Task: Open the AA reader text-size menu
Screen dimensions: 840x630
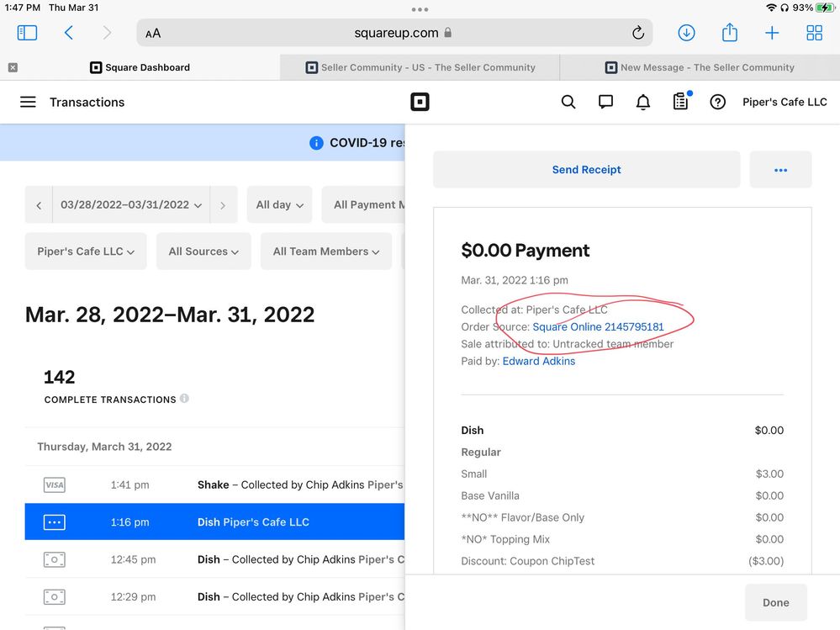Action: [x=153, y=33]
